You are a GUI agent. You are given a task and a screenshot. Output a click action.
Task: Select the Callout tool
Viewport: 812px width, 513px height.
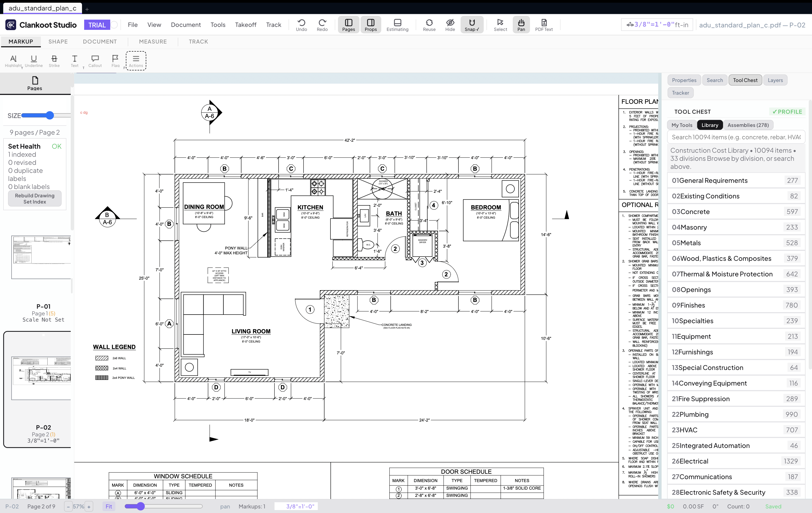(95, 61)
